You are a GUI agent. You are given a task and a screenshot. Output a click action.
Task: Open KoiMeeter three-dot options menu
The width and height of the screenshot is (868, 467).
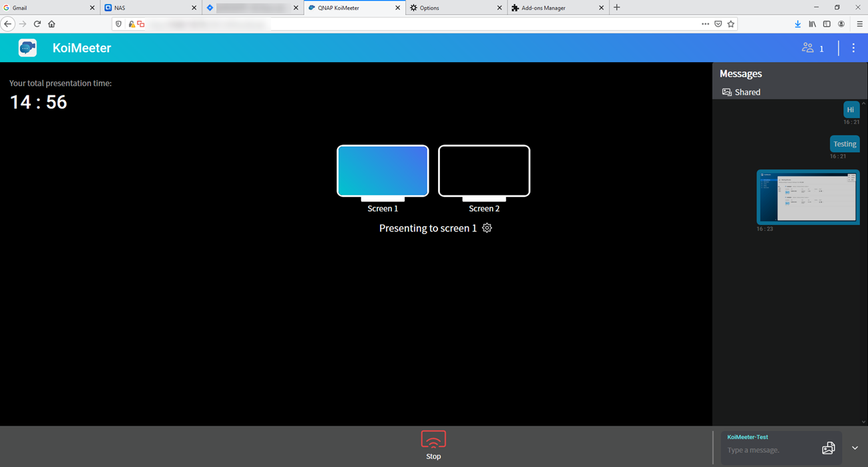point(853,48)
